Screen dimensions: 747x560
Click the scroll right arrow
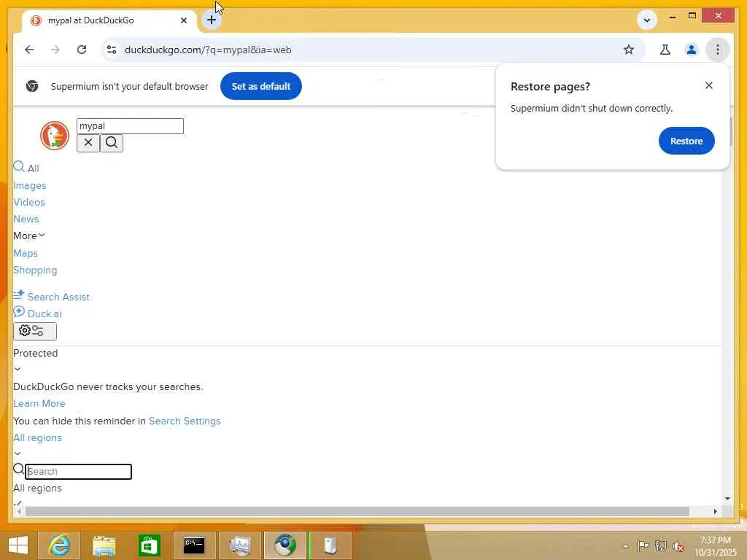coord(715,511)
